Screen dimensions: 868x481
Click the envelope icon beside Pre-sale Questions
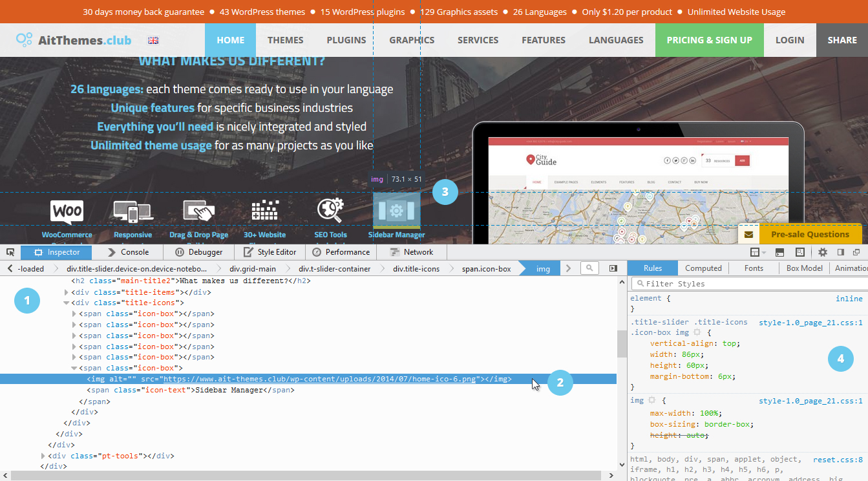click(x=749, y=235)
